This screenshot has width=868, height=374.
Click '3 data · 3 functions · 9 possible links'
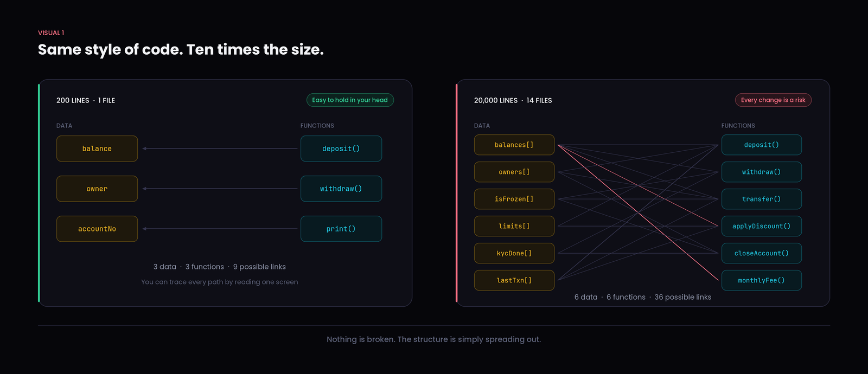coord(220,267)
